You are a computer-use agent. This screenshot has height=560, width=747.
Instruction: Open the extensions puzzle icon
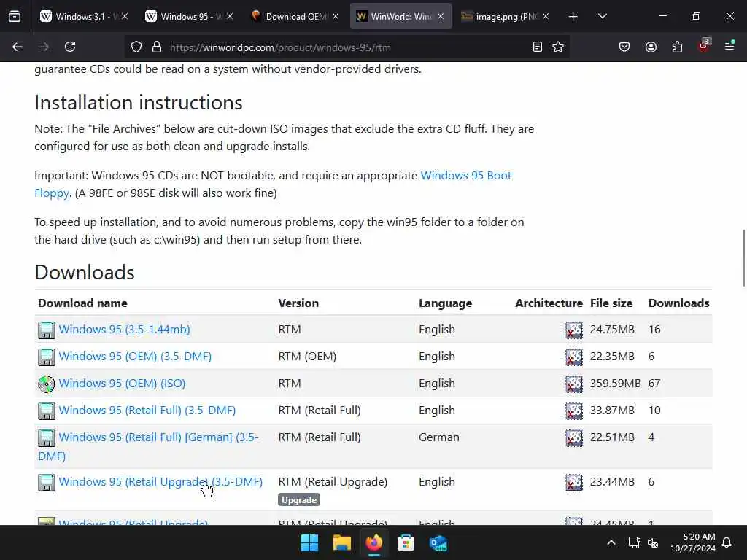pos(677,47)
